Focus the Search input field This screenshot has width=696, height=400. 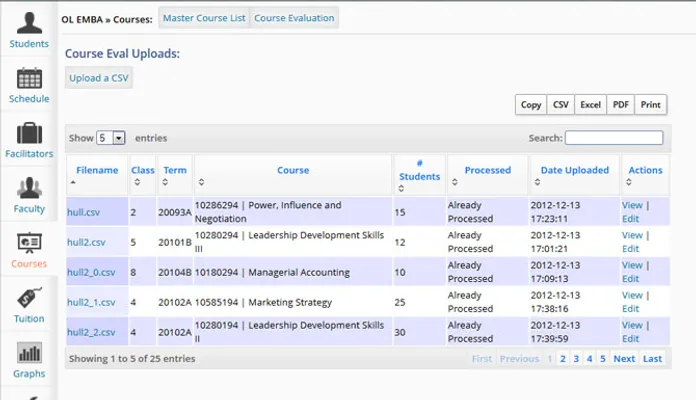[613, 138]
